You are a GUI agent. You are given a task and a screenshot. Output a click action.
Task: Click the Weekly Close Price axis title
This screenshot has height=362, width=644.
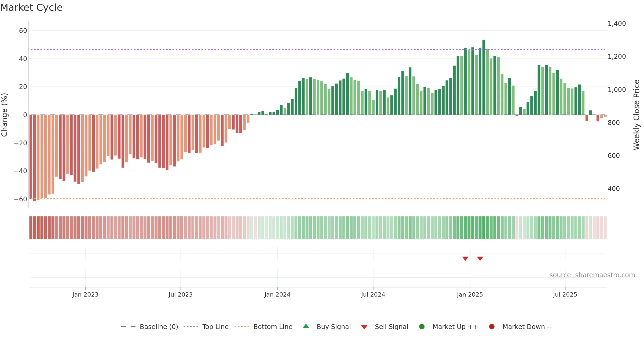click(636, 115)
